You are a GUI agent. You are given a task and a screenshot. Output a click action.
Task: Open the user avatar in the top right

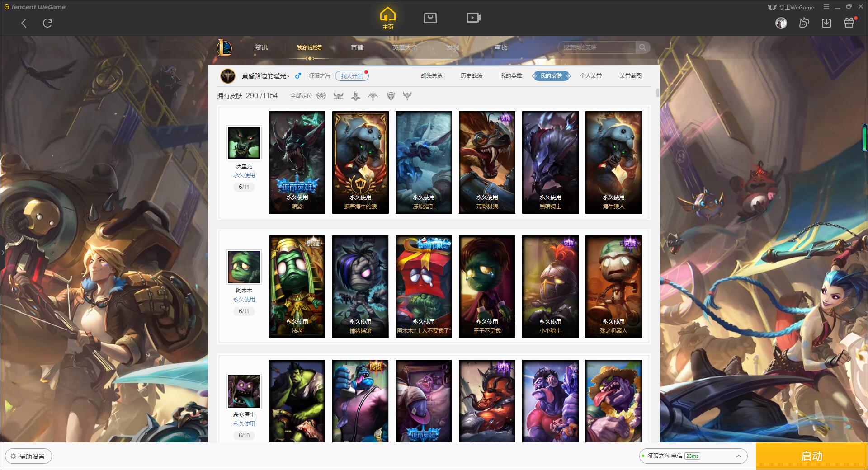coord(781,23)
